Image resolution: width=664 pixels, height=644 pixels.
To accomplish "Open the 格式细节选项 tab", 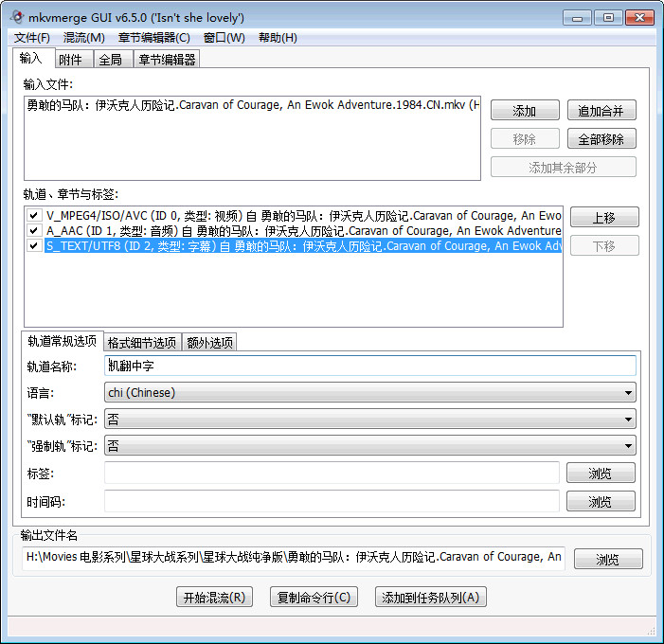I will coord(141,342).
